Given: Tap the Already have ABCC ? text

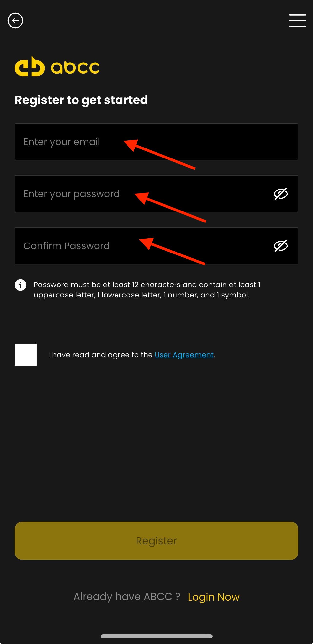Looking at the screenshot, I should 127,597.
